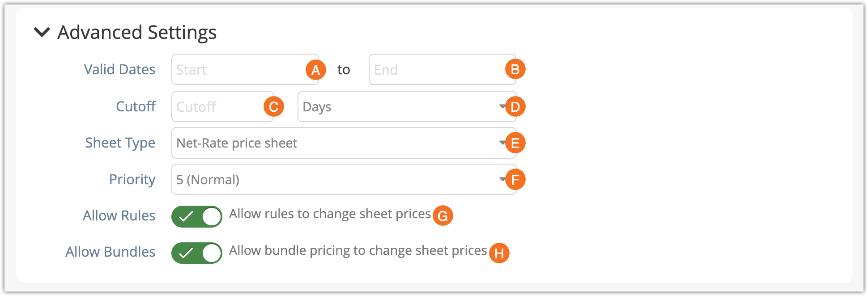
Task: Click the orange E marker badge
Action: [x=515, y=143]
